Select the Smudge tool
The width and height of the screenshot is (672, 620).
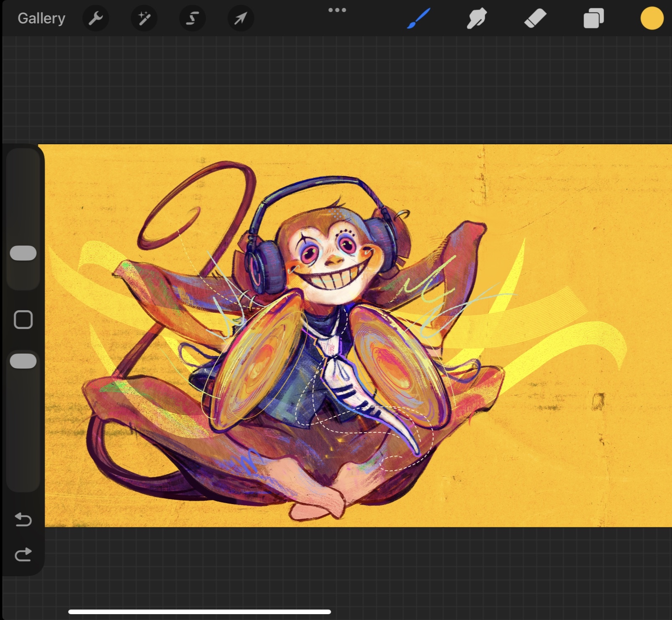point(477,18)
